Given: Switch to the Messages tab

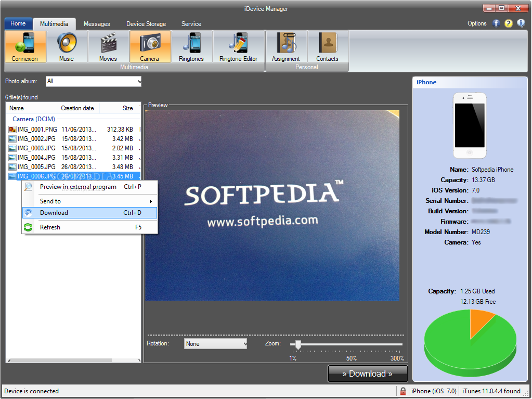Looking at the screenshot, I should (97, 24).
